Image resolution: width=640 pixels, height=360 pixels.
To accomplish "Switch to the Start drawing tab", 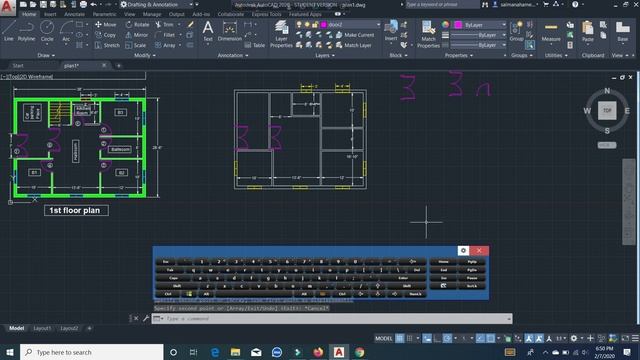I will pos(18,66).
